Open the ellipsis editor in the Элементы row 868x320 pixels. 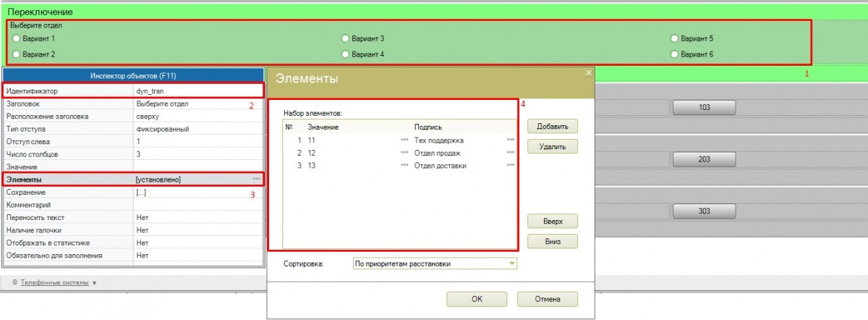point(257,179)
